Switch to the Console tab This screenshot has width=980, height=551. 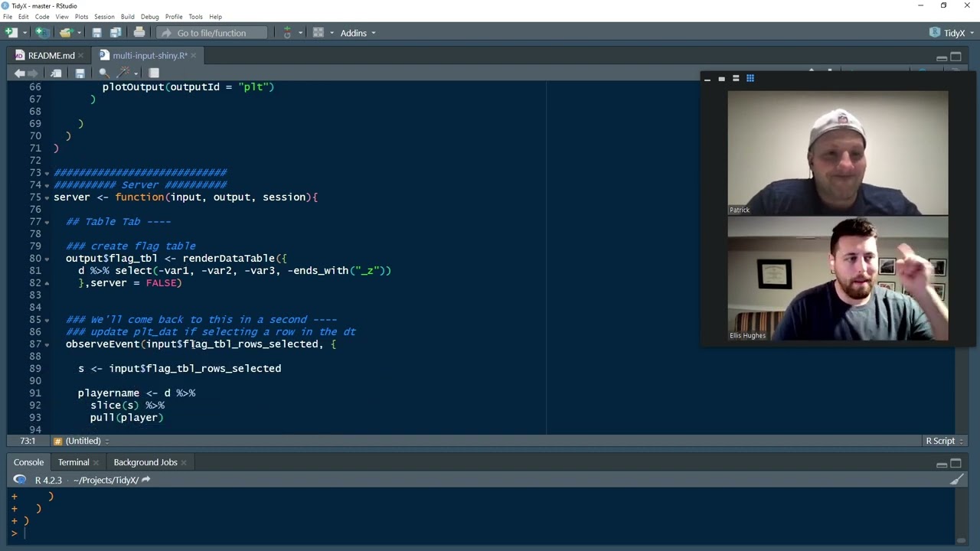[28, 462]
